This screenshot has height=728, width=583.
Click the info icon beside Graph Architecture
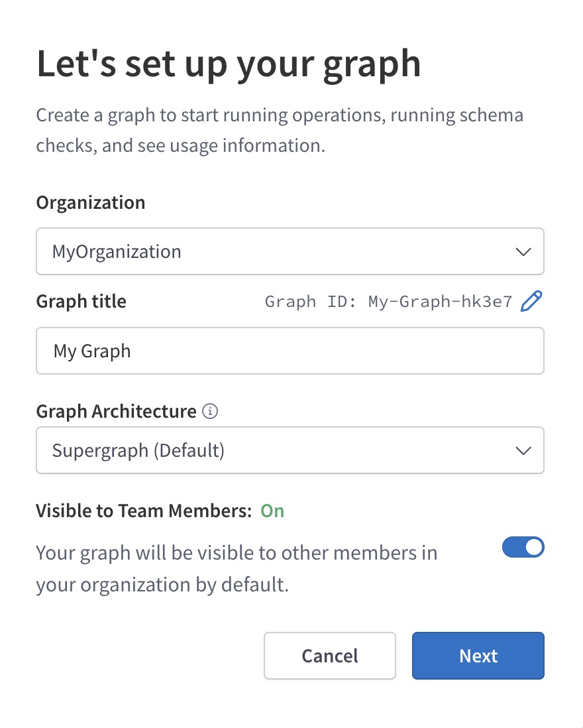(210, 412)
